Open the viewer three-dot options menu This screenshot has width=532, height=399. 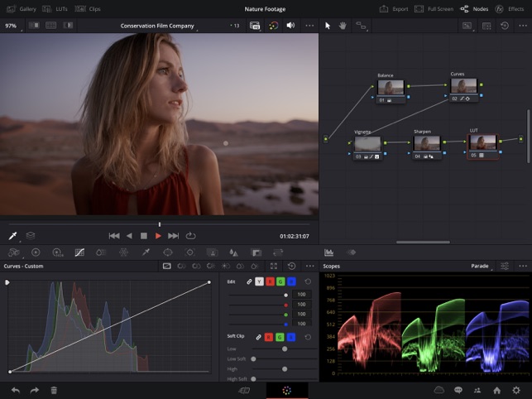pos(309,26)
